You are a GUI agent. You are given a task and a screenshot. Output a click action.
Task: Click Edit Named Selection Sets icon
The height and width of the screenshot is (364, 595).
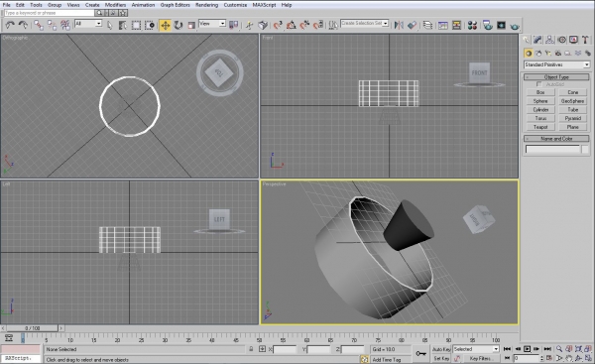[333, 25]
